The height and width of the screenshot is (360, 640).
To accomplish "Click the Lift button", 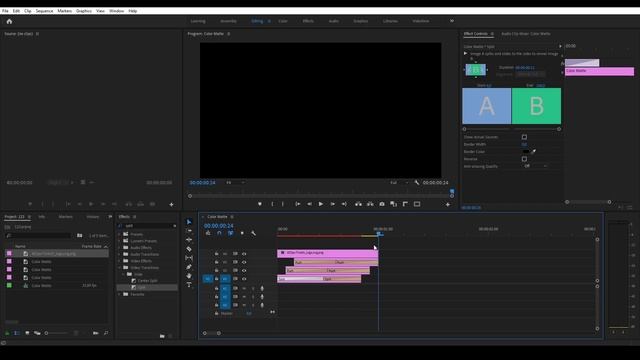I will pyautogui.click(x=358, y=204).
